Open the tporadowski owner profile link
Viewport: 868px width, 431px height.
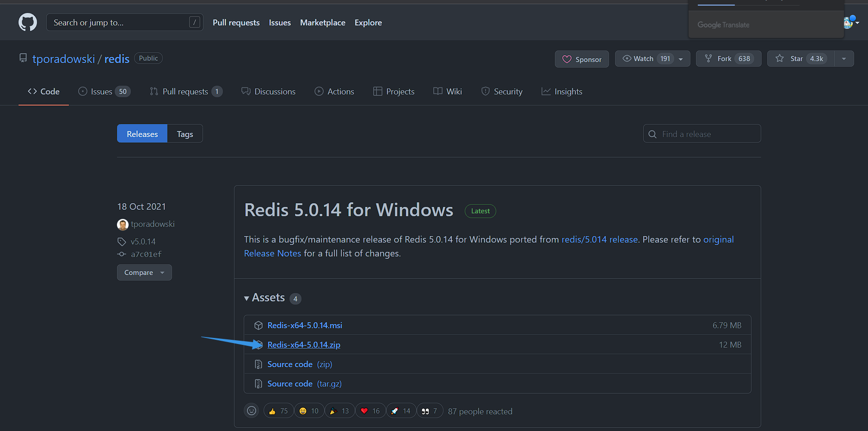coord(63,59)
